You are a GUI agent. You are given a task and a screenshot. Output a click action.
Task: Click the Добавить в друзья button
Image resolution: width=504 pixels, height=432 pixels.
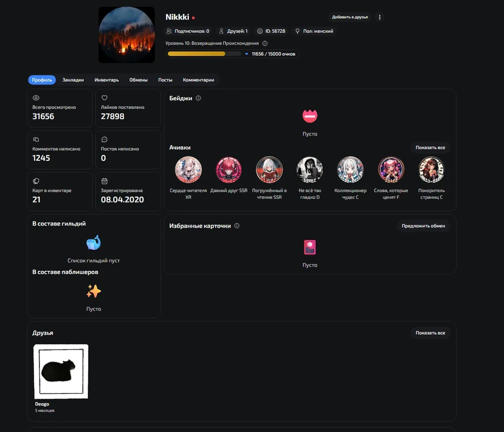(350, 17)
